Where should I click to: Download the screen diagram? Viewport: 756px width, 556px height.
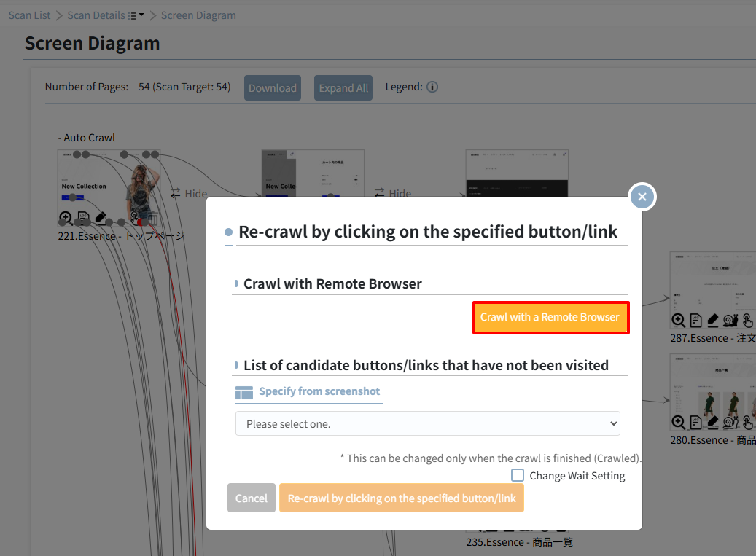273,87
